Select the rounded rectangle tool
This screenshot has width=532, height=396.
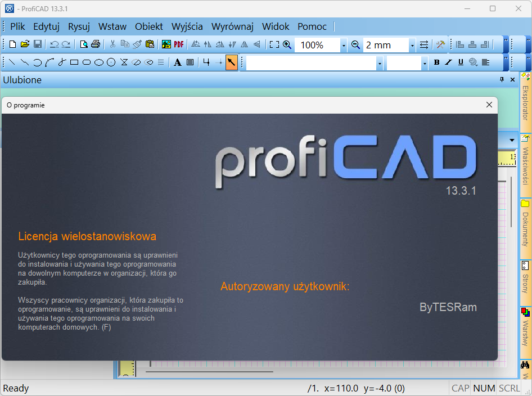[87, 62]
